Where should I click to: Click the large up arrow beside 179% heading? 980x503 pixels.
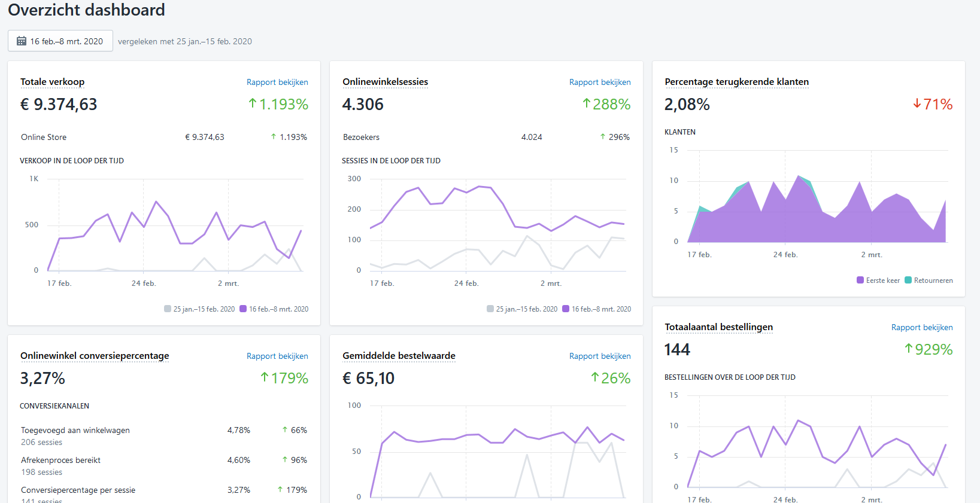click(265, 377)
